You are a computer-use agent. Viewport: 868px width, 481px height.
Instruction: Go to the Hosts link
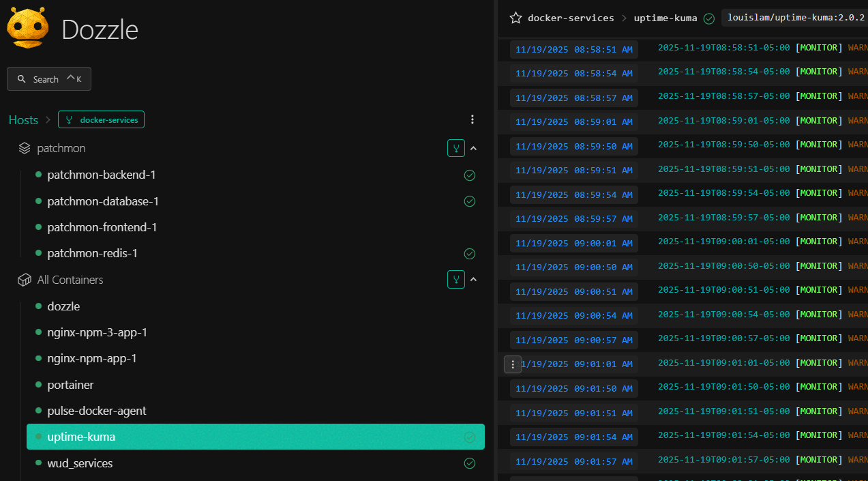click(23, 120)
